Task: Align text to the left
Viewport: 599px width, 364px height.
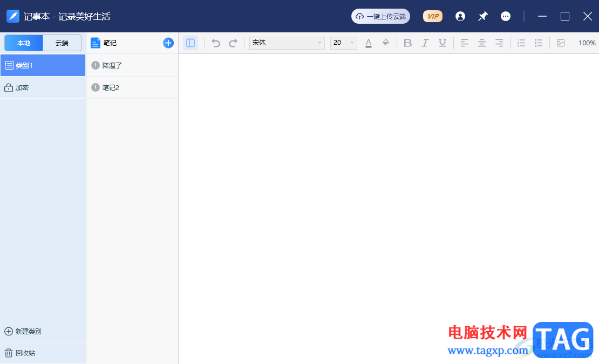Action: (x=465, y=43)
